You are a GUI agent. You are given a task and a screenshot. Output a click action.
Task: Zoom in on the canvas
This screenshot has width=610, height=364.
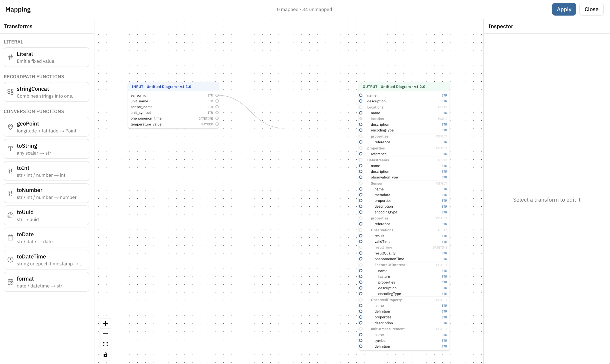[105, 324]
